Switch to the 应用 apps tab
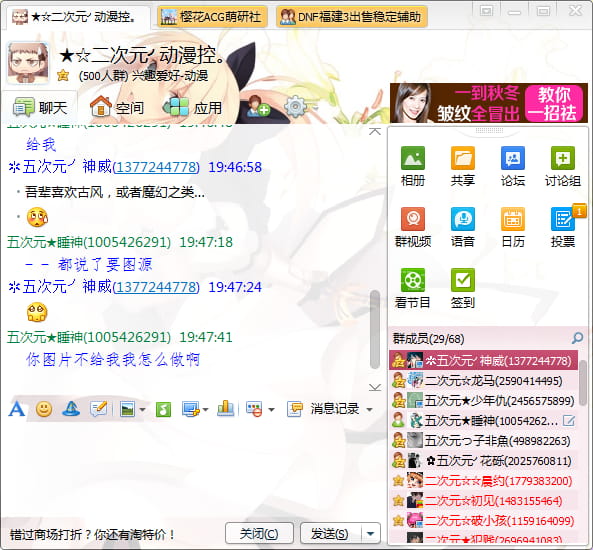593x550 pixels. click(193, 108)
